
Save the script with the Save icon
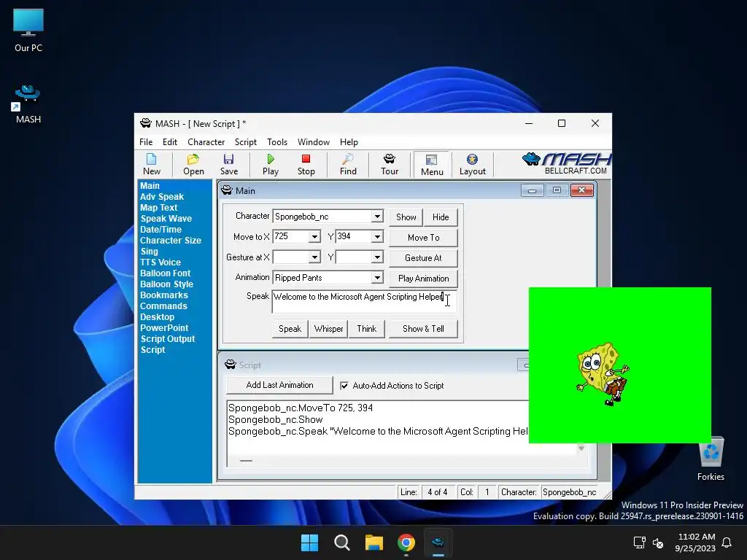tap(228, 164)
